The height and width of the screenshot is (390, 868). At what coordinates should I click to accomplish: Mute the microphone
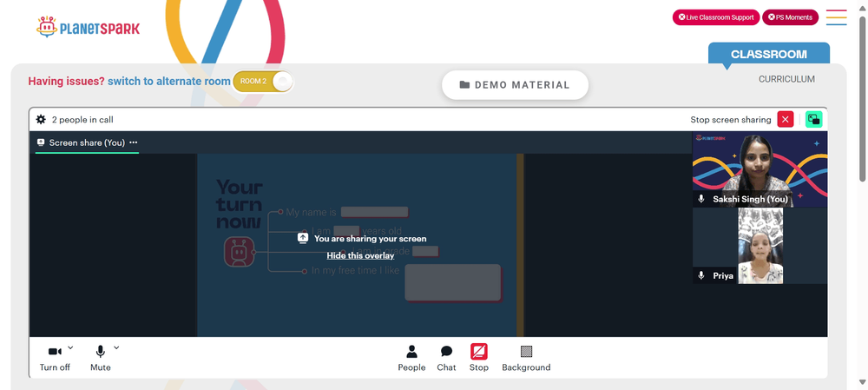[x=100, y=358]
